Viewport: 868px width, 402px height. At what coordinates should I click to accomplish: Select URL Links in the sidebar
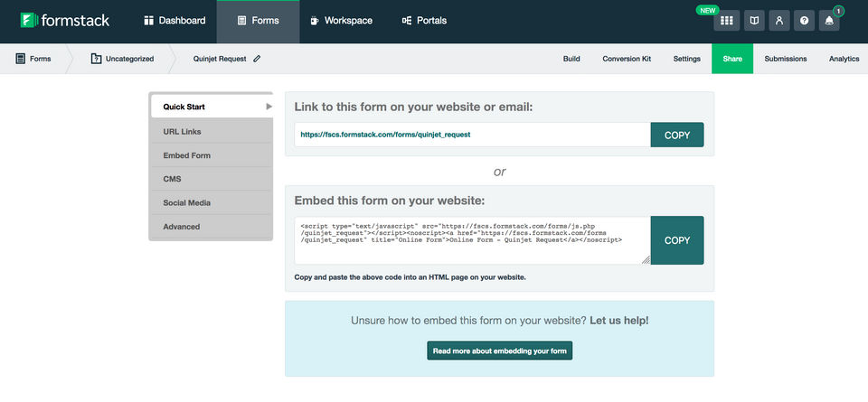pyautogui.click(x=183, y=131)
